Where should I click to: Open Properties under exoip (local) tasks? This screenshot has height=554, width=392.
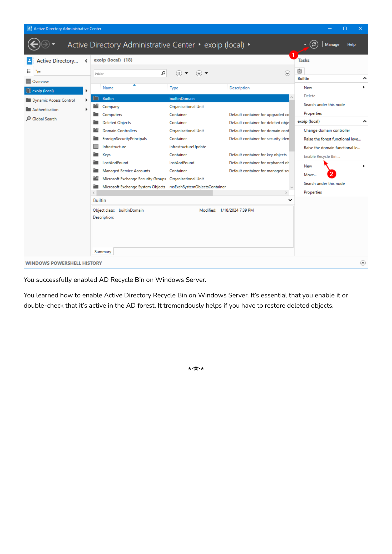click(x=313, y=192)
